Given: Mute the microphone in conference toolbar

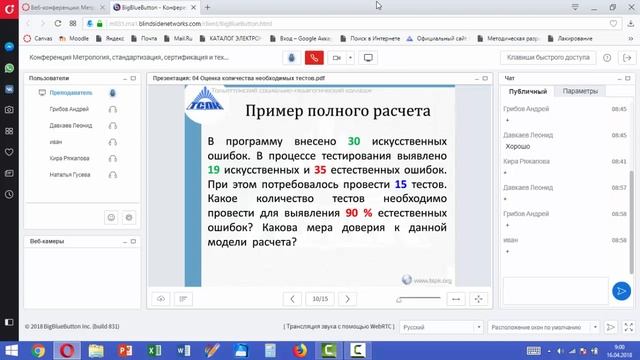Looking at the screenshot, I should coord(291,58).
